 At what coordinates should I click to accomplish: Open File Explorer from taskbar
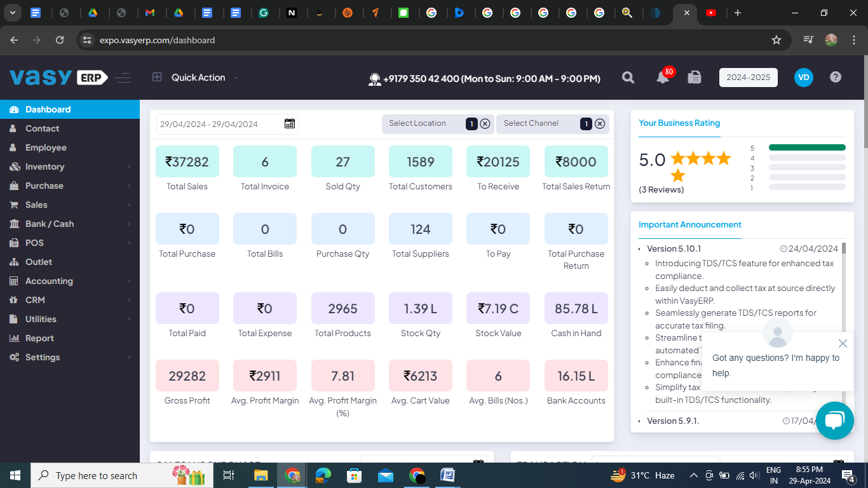(x=261, y=475)
